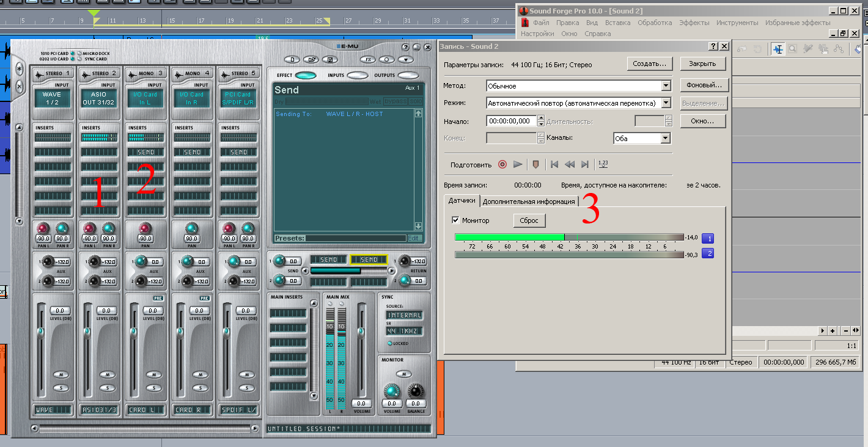Click Save Session icon in E-MU mixer

(331, 60)
